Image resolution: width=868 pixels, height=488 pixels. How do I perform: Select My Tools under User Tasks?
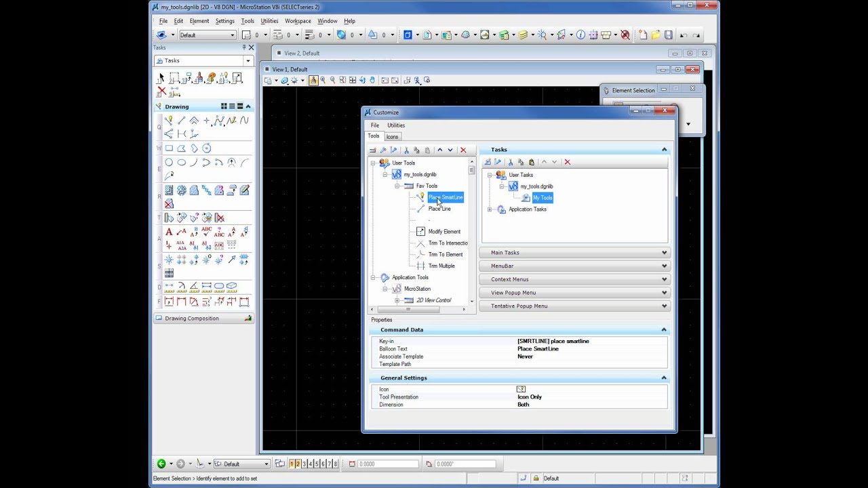(x=542, y=198)
